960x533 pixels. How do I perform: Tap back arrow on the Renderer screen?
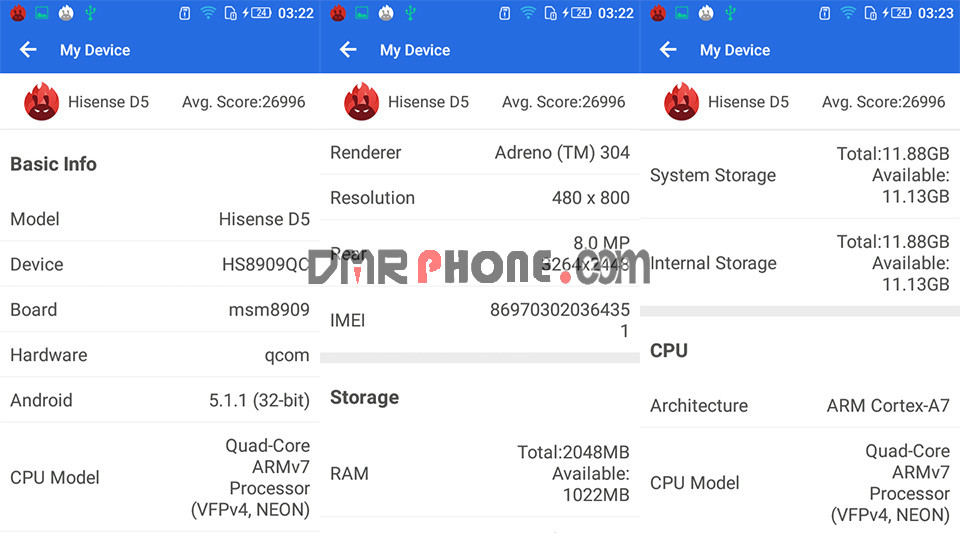click(348, 50)
